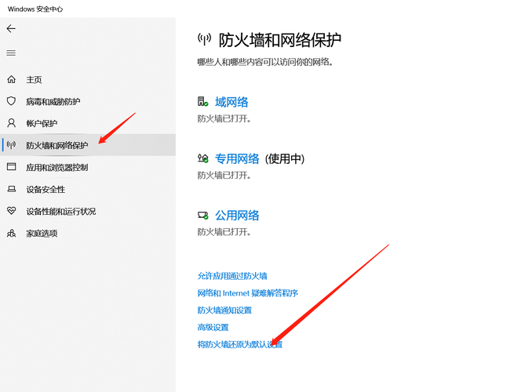This screenshot has height=392, width=532.
Task: Open 网络和 Internet 疑难解答程序 link
Action: 247,293
